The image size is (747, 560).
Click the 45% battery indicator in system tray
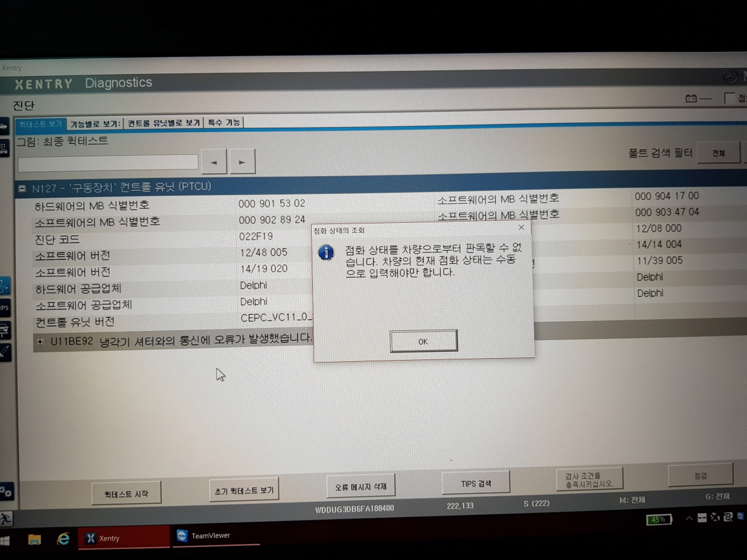659,520
